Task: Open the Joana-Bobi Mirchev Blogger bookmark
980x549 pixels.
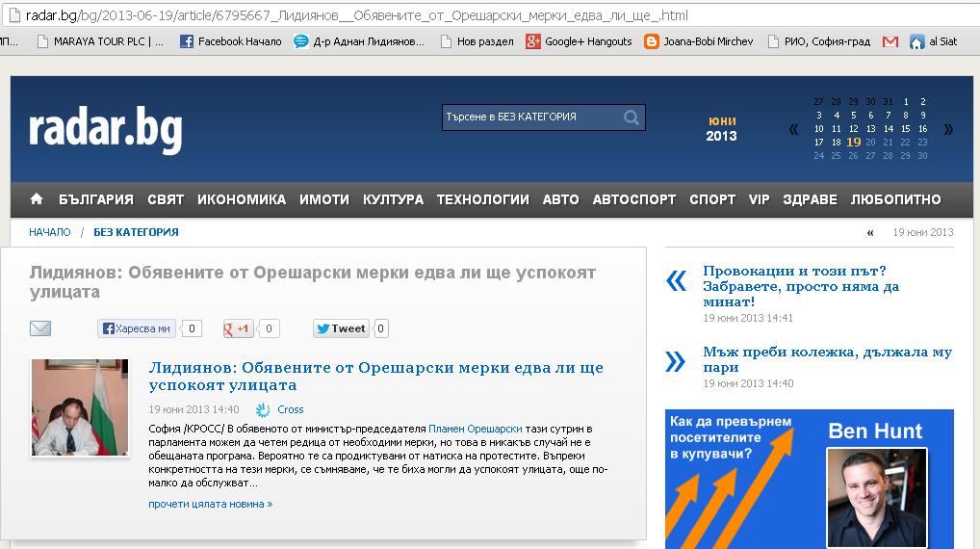Action: click(x=699, y=41)
